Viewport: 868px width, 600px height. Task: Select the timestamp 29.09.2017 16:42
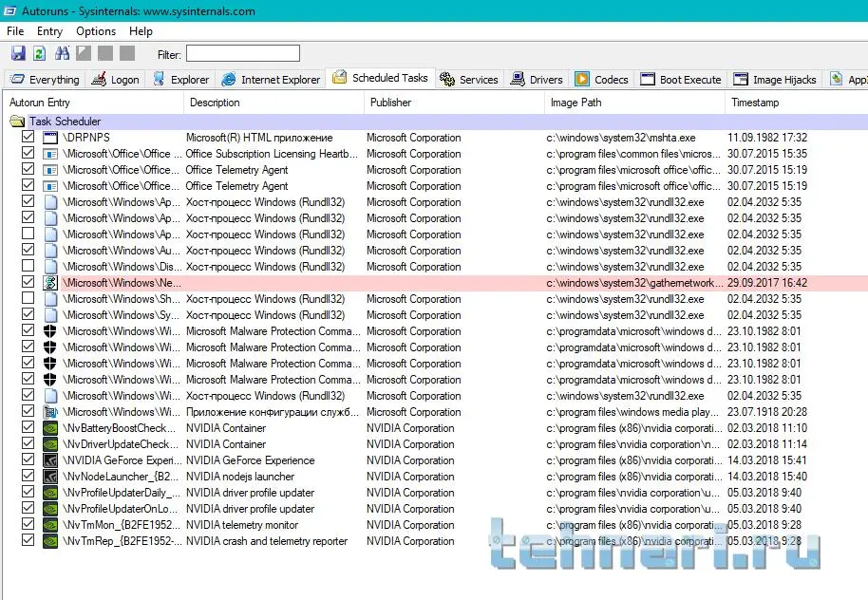point(767,282)
